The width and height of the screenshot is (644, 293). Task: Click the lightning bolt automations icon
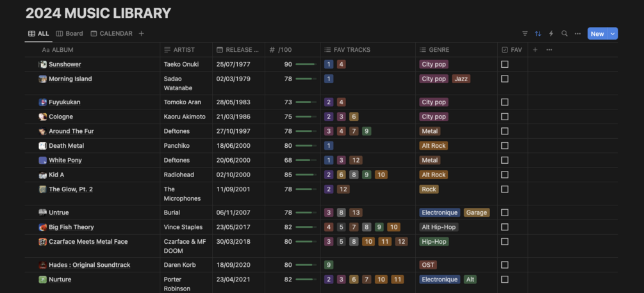551,34
